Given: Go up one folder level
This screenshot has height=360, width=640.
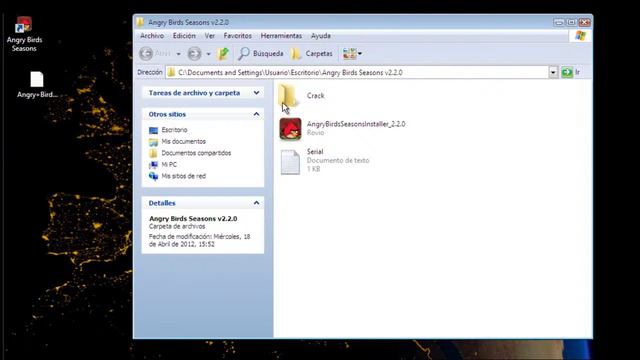Looking at the screenshot, I should [x=223, y=53].
